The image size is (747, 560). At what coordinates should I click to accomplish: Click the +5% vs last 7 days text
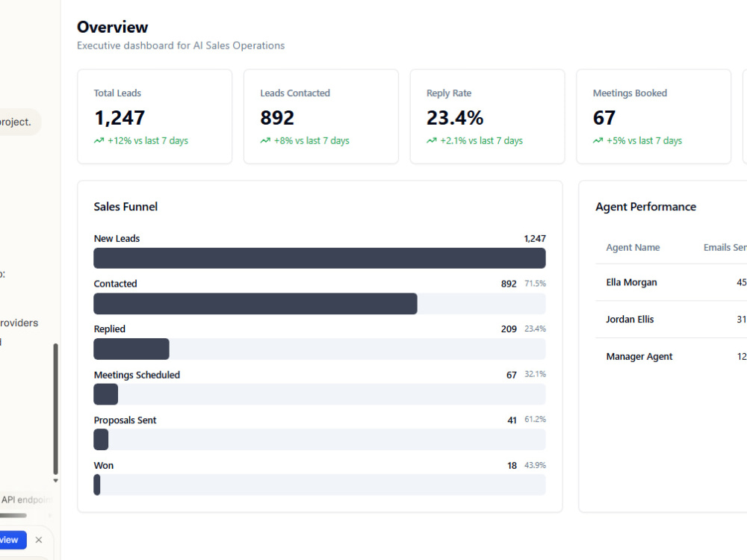(x=644, y=140)
